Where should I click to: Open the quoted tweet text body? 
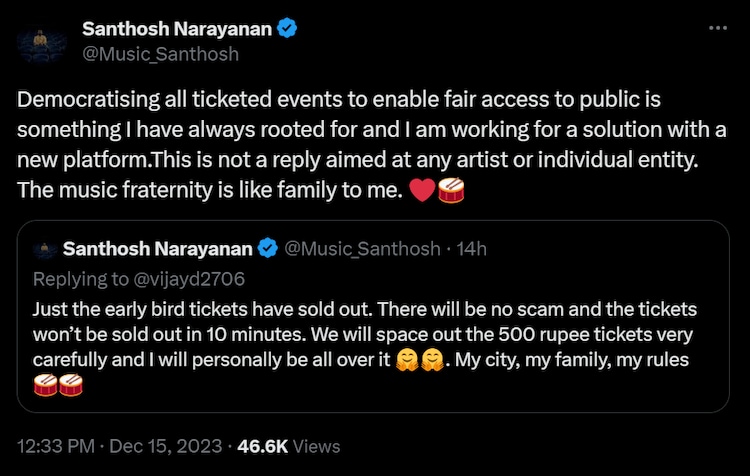(360, 333)
